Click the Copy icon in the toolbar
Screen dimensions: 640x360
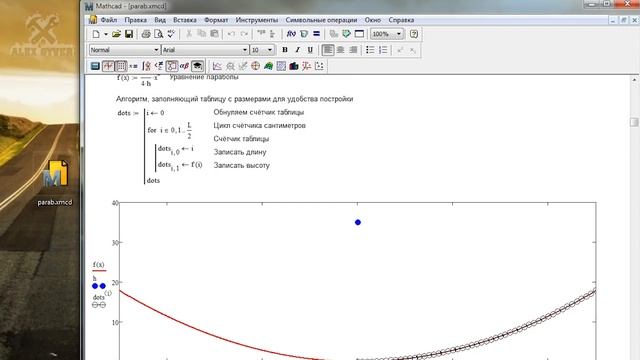(201, 34)
